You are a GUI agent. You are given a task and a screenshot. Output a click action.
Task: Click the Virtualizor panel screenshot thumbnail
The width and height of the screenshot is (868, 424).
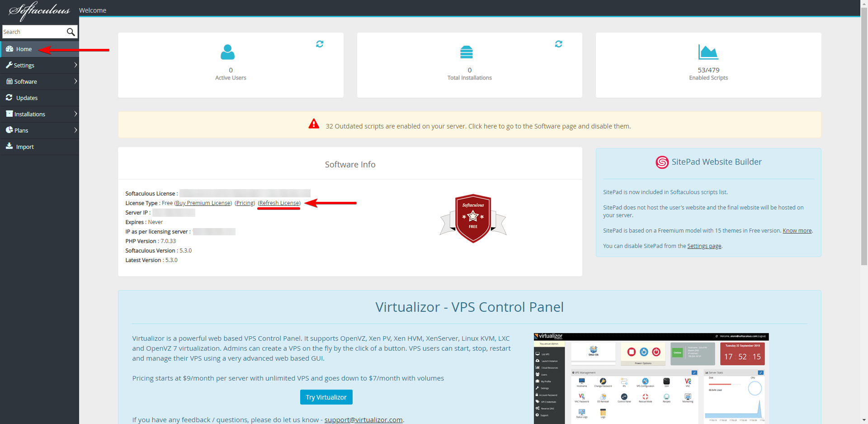tap(651, 379)
